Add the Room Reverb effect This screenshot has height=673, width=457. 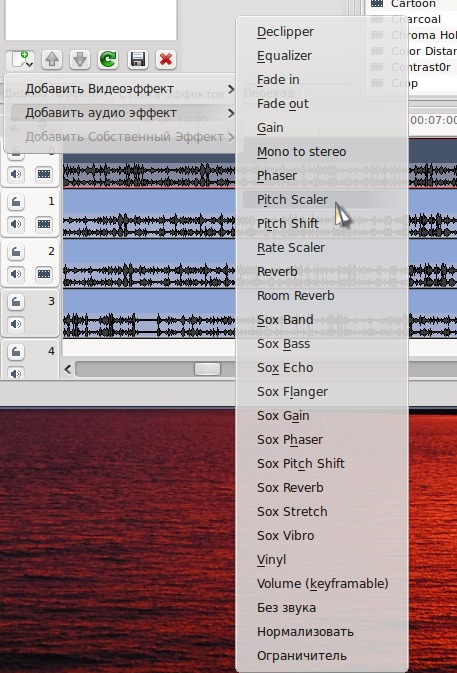point(322,296)
